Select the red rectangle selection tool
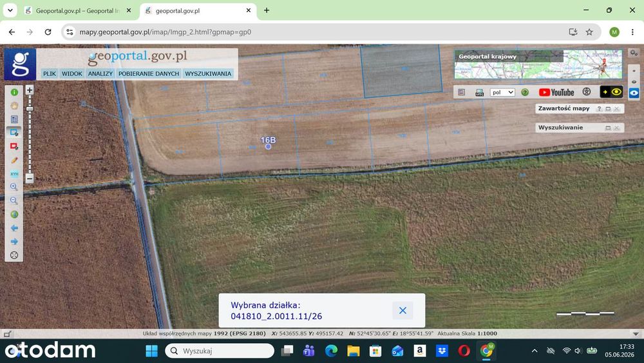644x363 pixels. 14,146
